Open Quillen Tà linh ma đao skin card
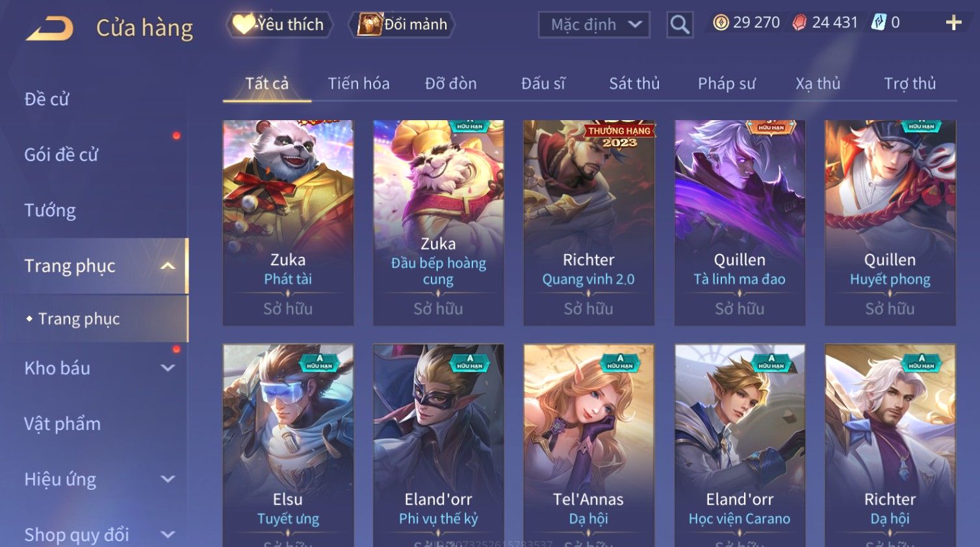The height and width of the screenshot is (547, 980). pyautogui.click(x=740, y=223)
